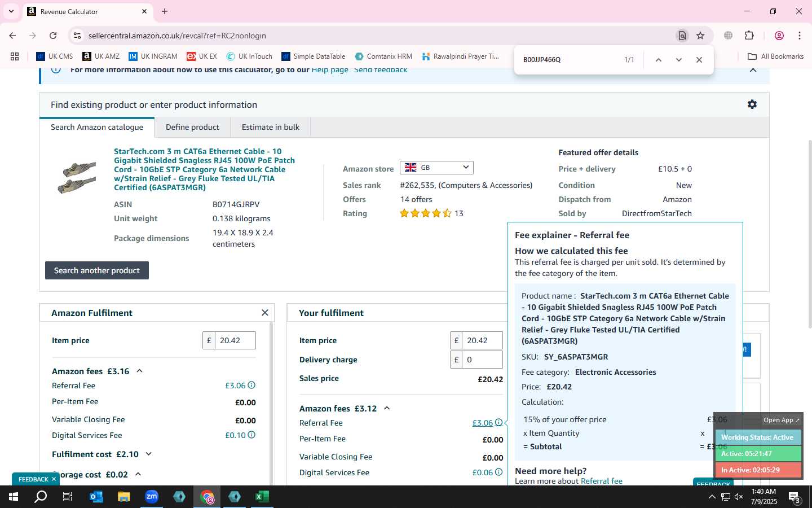Go back to previous page
812x508 pixels.
12,36
